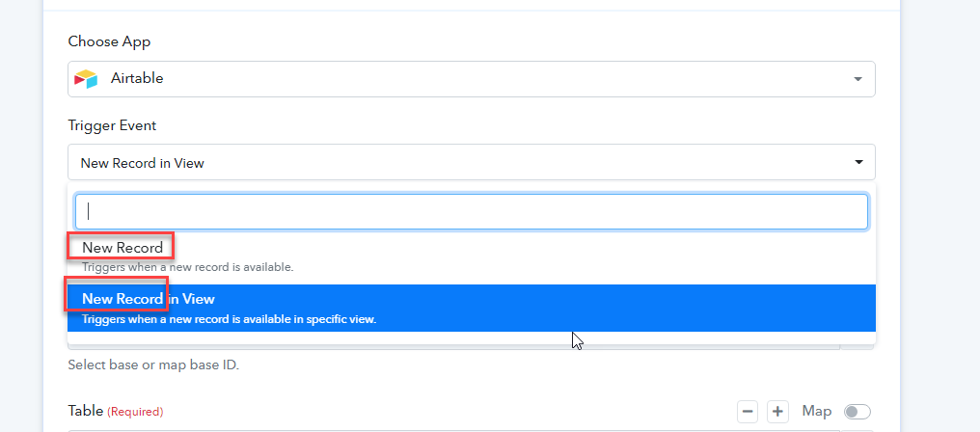Screen dimensions: 980x432
Task: Open the Airtable app selection box
Action: point(472,79)
